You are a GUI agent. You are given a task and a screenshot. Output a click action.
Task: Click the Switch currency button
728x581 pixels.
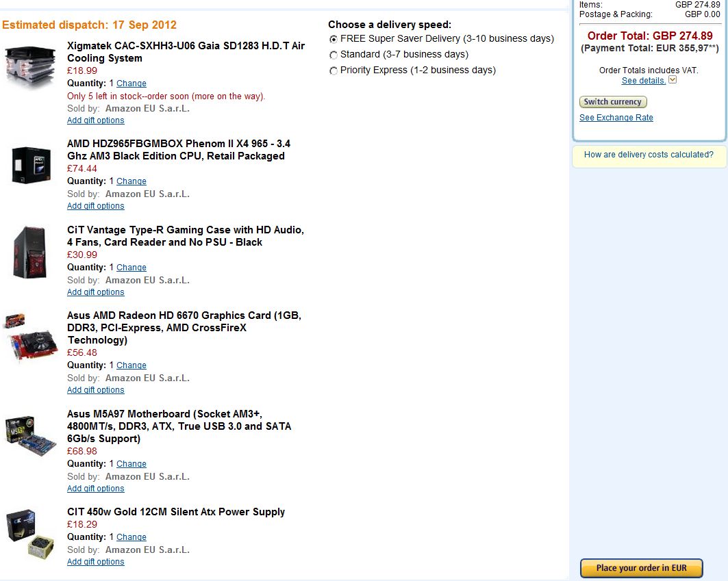(613, 102)
